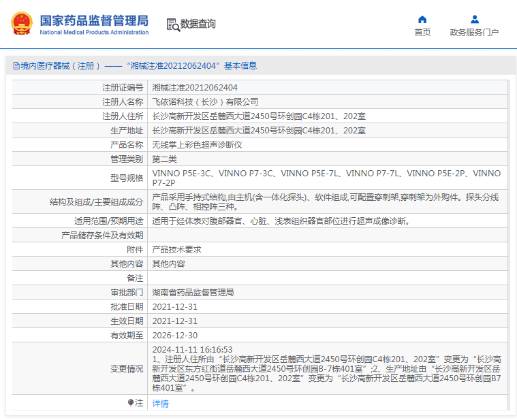Screen dimensions: 517x420
Task: Click the 变更情况 row label
Action: [x=127, y=369]
